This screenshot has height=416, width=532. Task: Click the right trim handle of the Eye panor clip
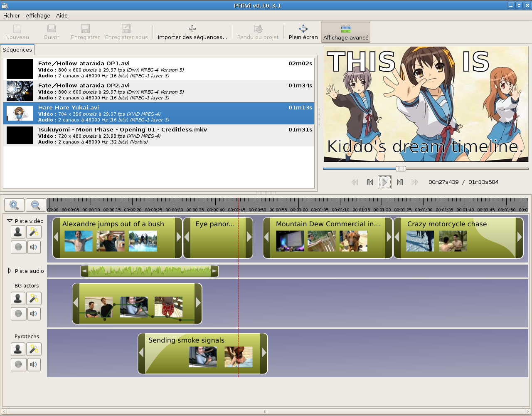point(249,238)
